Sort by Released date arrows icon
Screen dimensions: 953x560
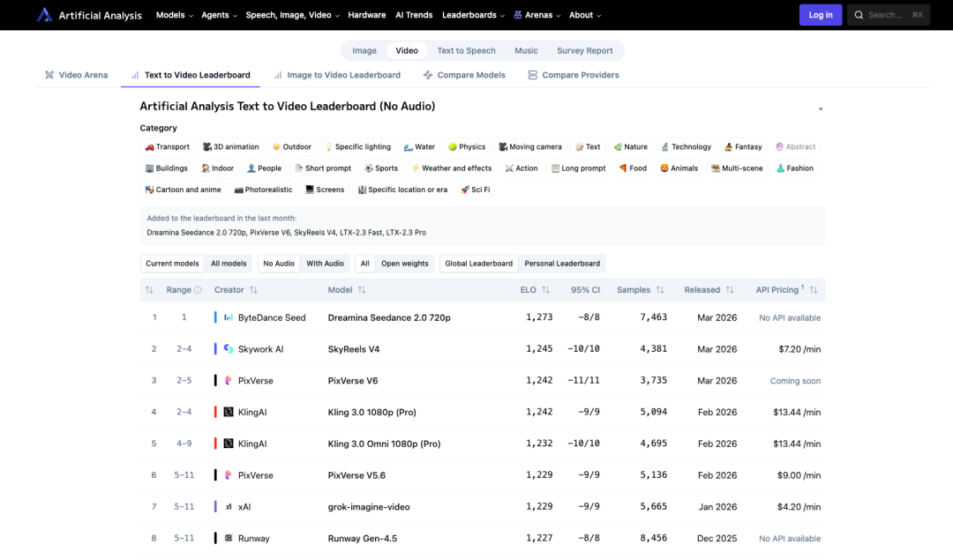(730, 290)
